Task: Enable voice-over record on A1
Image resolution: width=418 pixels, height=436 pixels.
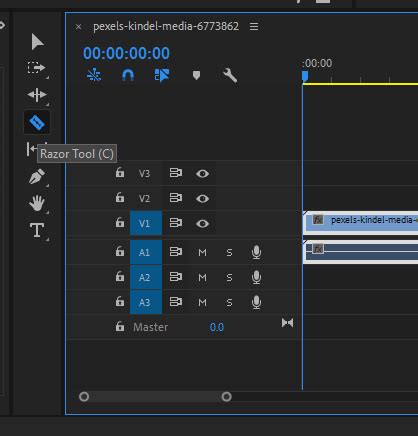Action: coord(256,252)
